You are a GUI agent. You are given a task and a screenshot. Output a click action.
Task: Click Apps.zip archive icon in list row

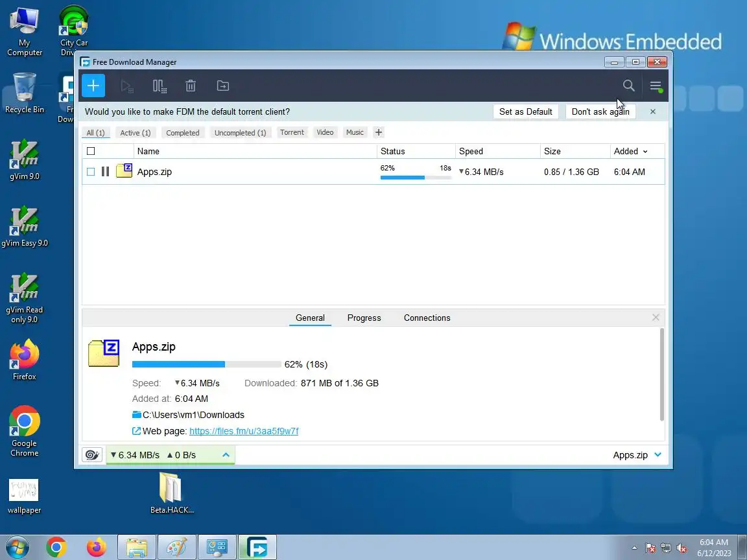124,170
